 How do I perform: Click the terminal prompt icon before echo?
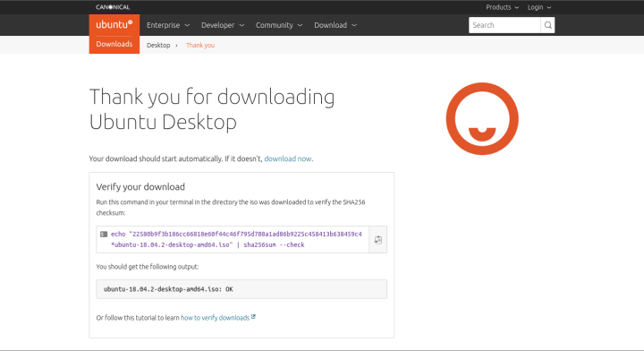[104, 235]
